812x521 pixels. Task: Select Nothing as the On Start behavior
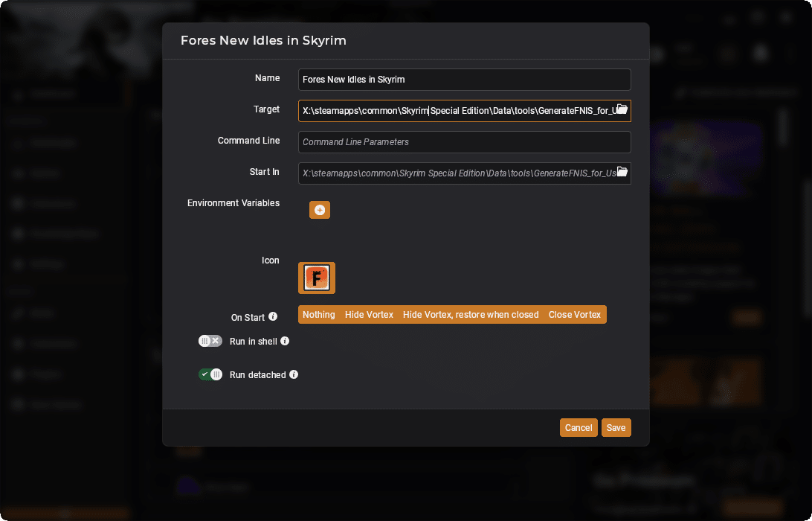[x=318, y=314]
